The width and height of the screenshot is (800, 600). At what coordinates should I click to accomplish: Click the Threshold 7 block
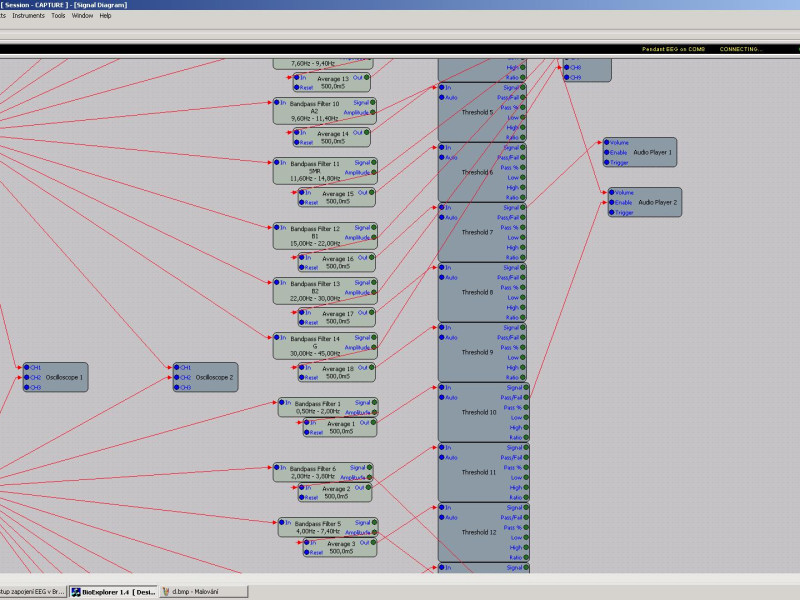(477, 232)
